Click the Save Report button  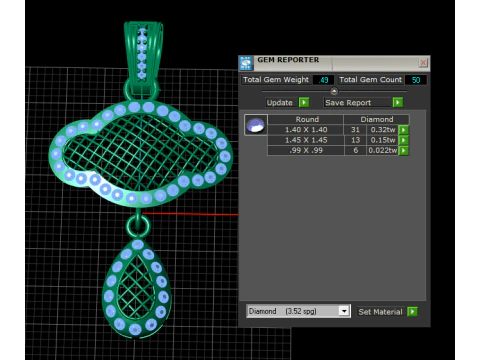click(x=357, y=102)
